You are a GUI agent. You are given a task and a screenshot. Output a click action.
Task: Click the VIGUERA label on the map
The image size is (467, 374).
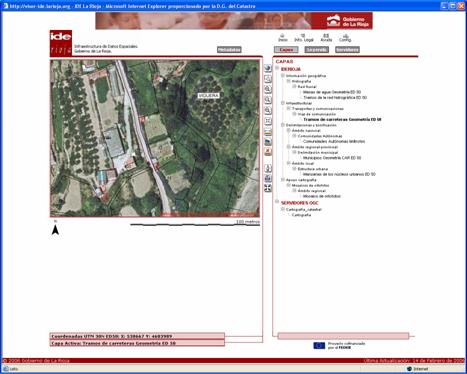click(209, 96)
